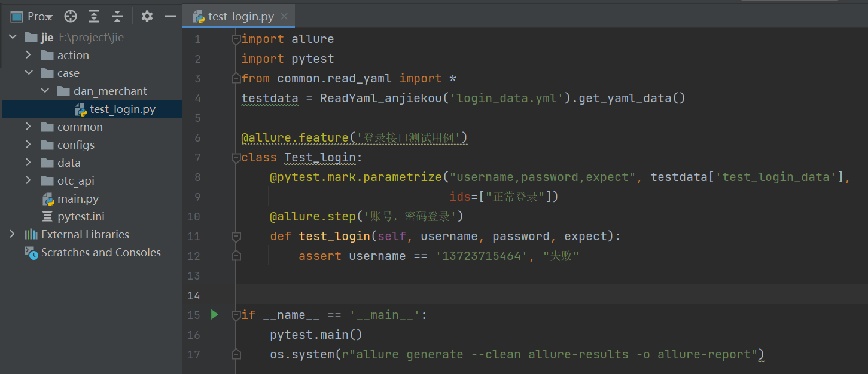
Task: Close the test_login.py tab
Action: pos(284,16)
